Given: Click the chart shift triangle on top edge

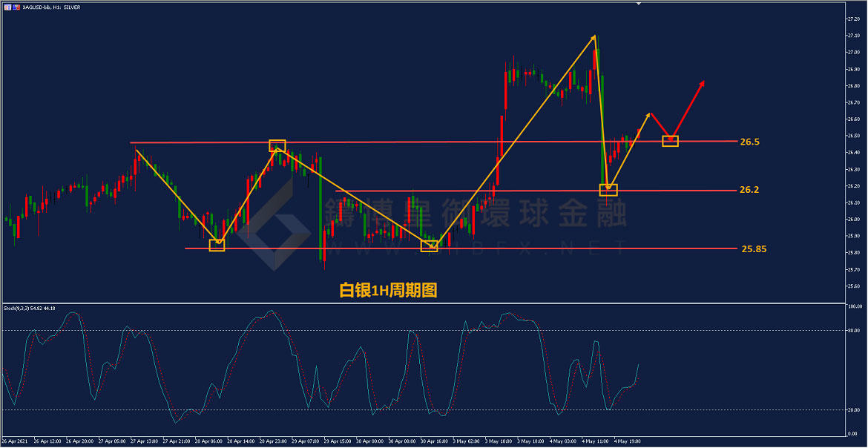Looking at the screenshot, I should [637, 4].
